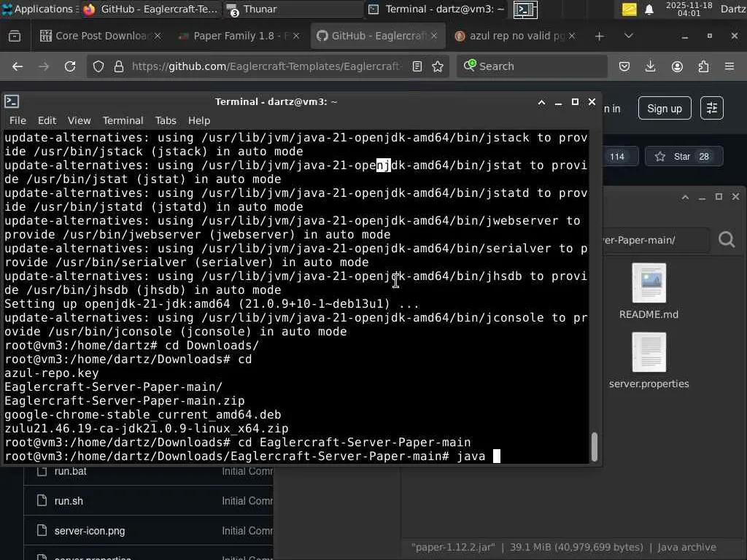Select the Terminal dartz@vm3 taskbar entry
The image size is (747, 560).
click(x=437, y=9)
